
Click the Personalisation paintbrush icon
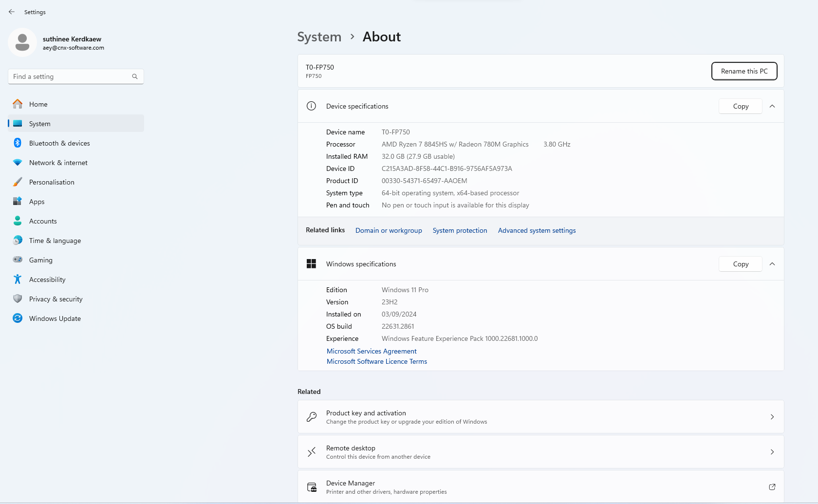tap(18, 182)
